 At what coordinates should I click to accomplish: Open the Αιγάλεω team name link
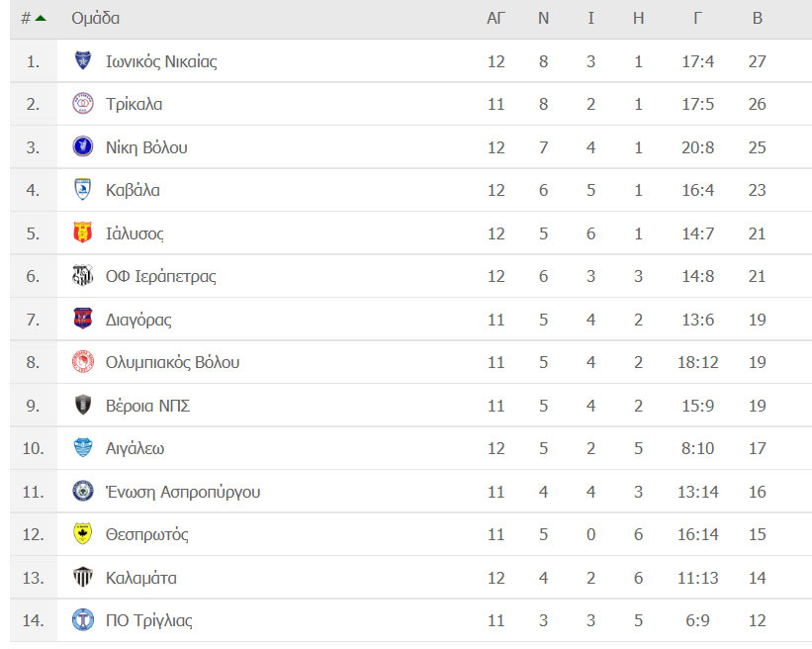(135, 448)
